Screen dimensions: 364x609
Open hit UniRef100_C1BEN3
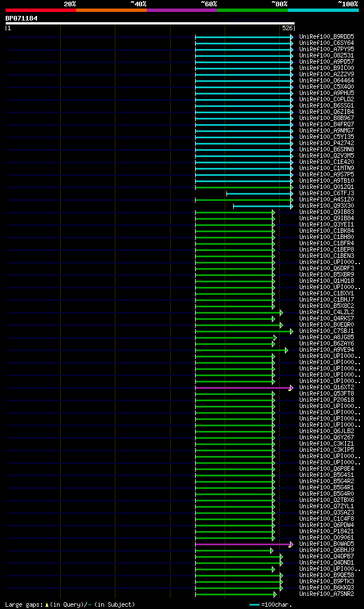click(x=326, y=256)
